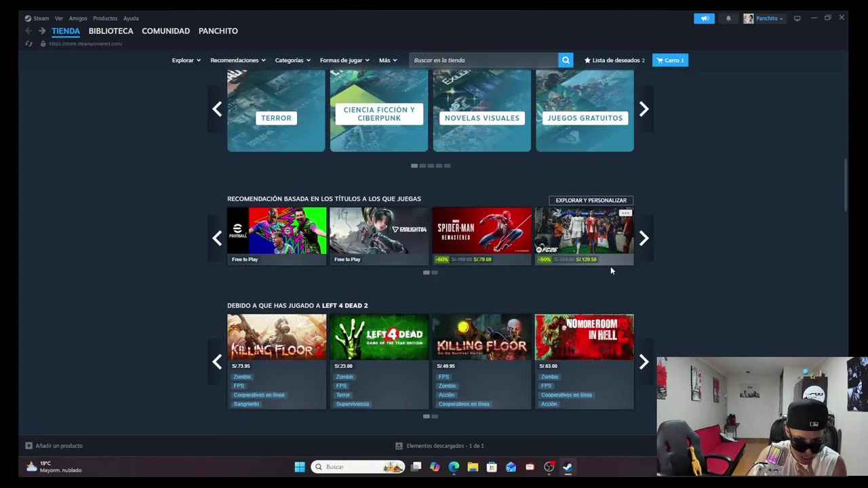This screenshot has height=488, width=868.
Task: Open downloads manager icon
Action: pyautogui.click(x=399, y=446)
